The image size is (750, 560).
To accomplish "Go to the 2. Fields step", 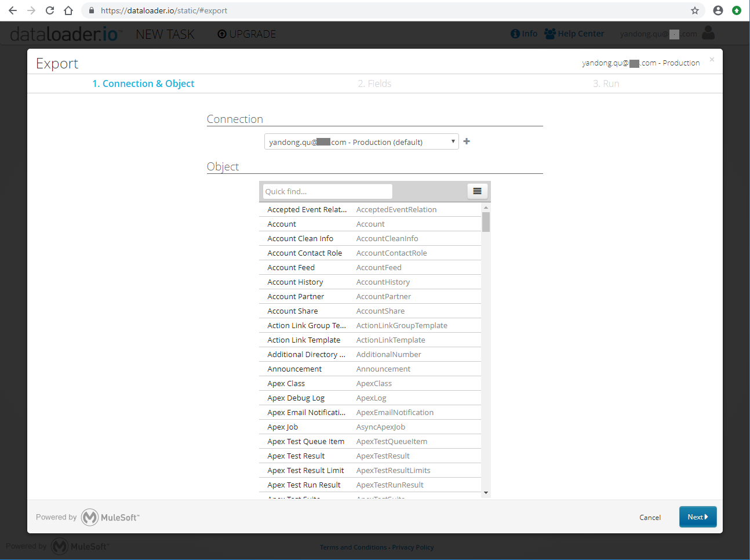I will 374,83.
